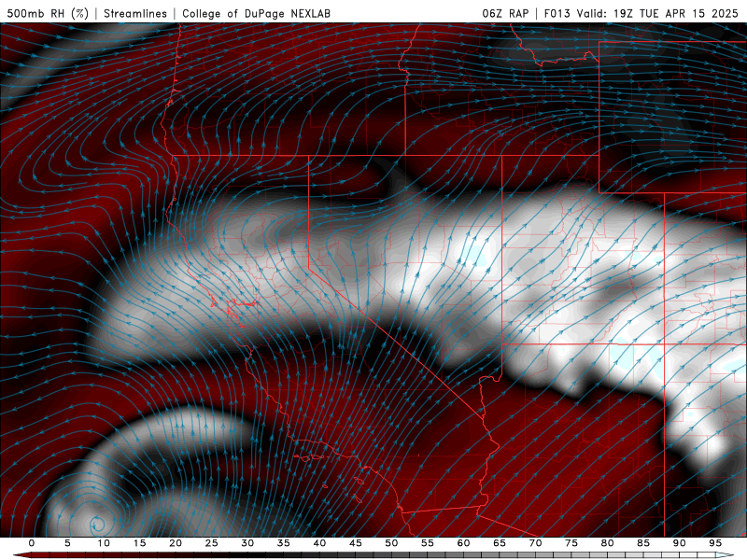Screen dimensions: 747x560
Task: Pick the 55 value on the color scale
Action: 428,543
